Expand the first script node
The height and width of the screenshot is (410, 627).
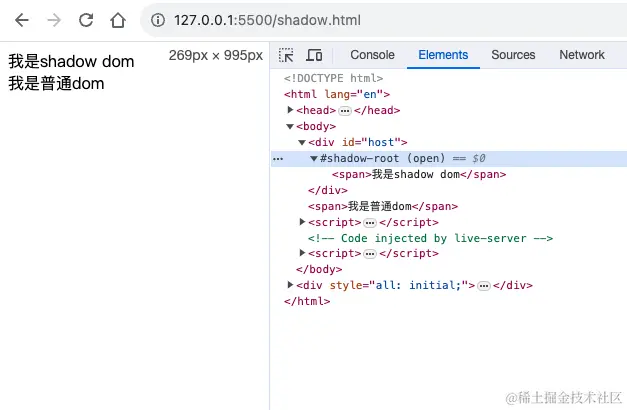point(303,222)
